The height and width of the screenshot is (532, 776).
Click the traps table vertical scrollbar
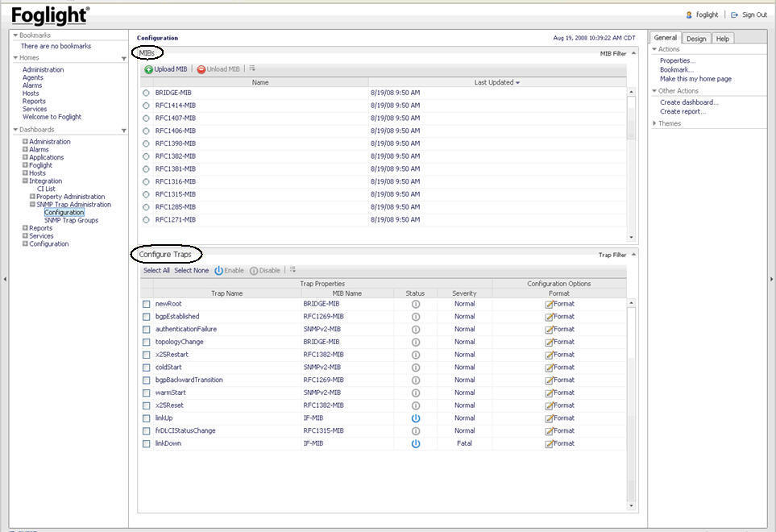(x=631, y=403)
